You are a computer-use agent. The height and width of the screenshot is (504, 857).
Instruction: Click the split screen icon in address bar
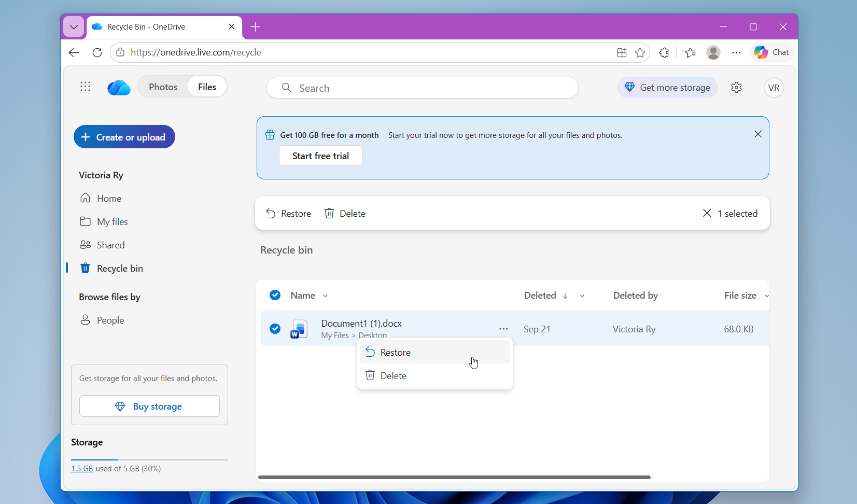pyautogui.click(x=622, y=52)
